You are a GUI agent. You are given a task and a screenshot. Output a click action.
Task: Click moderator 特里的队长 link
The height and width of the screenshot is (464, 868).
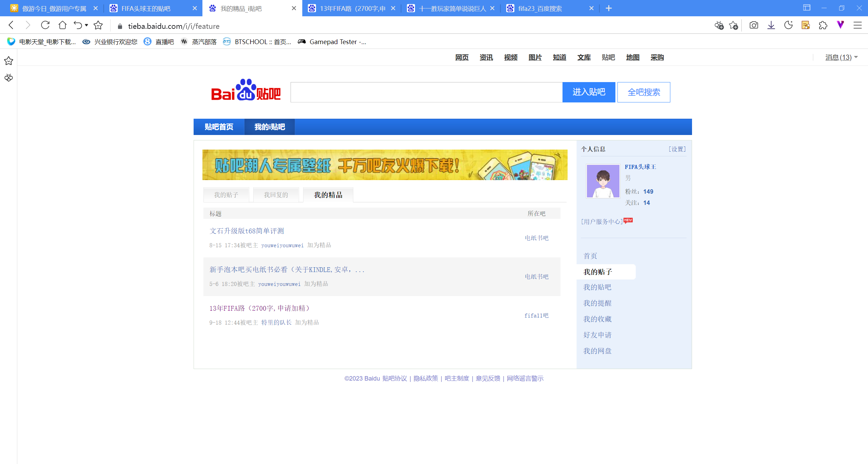click(276, 322)
